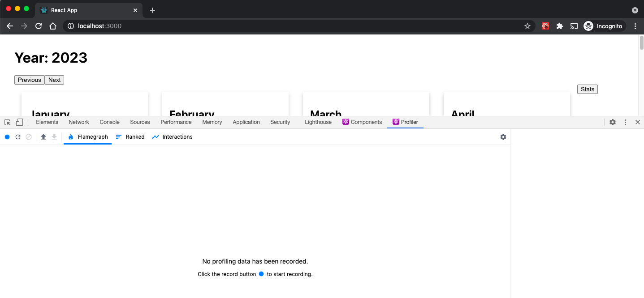
Task: Select the React Profiler tab
Action: click(x=405, y=122)
